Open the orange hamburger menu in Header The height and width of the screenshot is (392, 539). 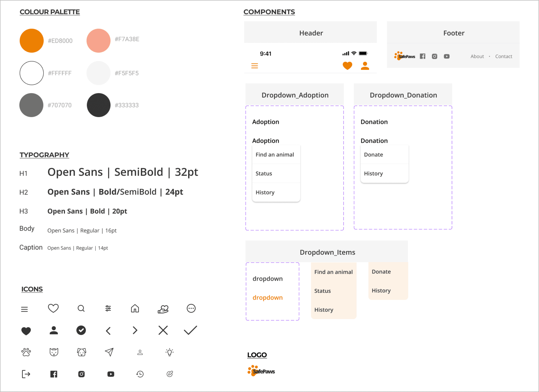(x=254, y=66)
